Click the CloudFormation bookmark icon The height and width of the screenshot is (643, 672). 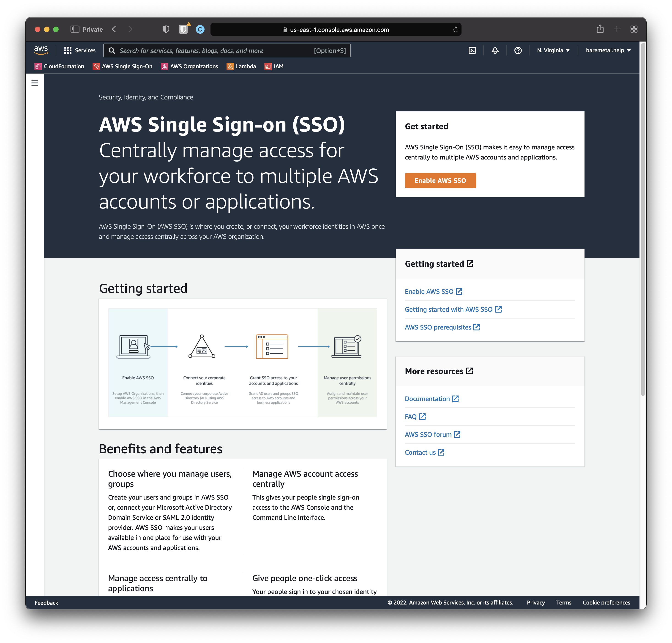point(38,67)
